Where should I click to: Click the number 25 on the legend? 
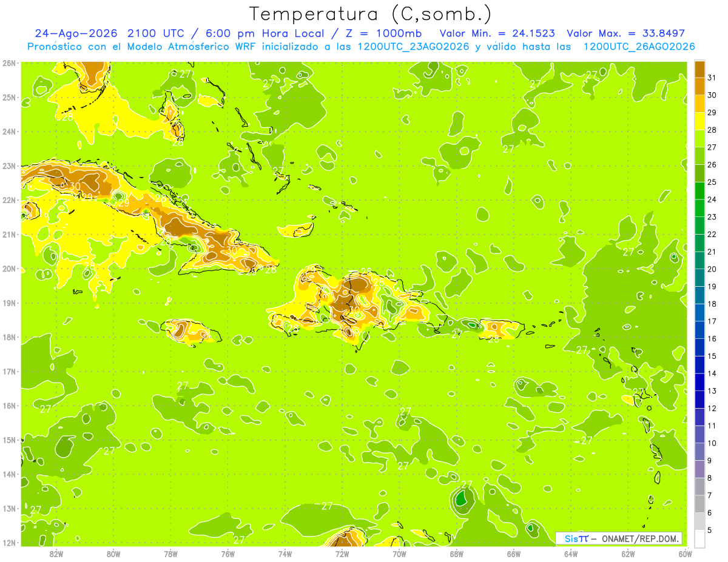click(x=712, y=182)
